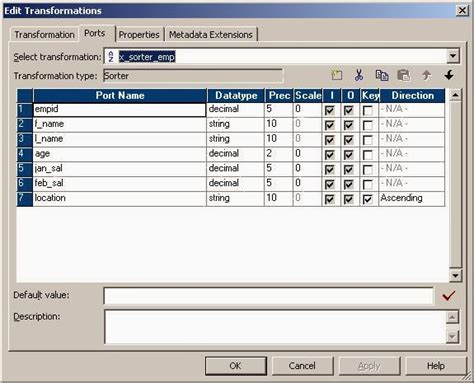Screen dimensions: 474x383
Task: Click the copy port icon
Action: pos(382,75)
